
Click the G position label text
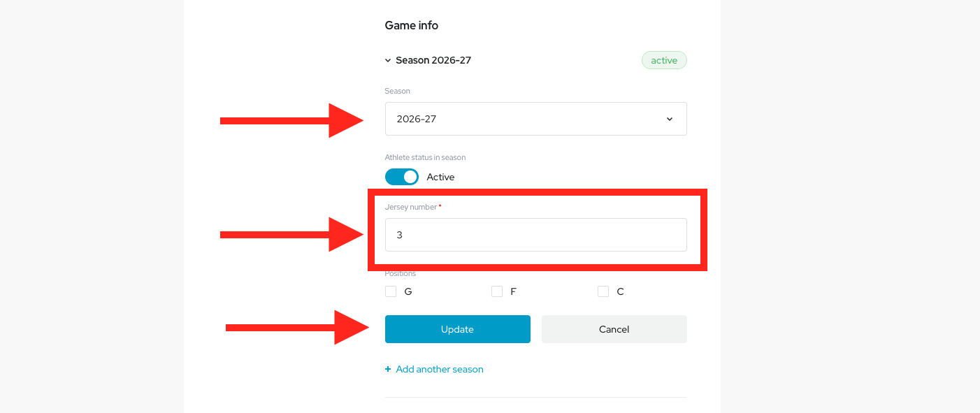408,291
